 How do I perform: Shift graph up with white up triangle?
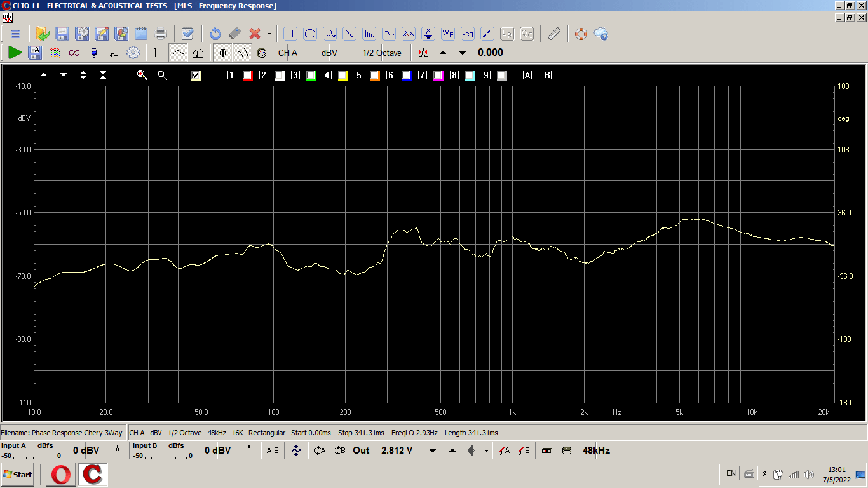(44, 75)
